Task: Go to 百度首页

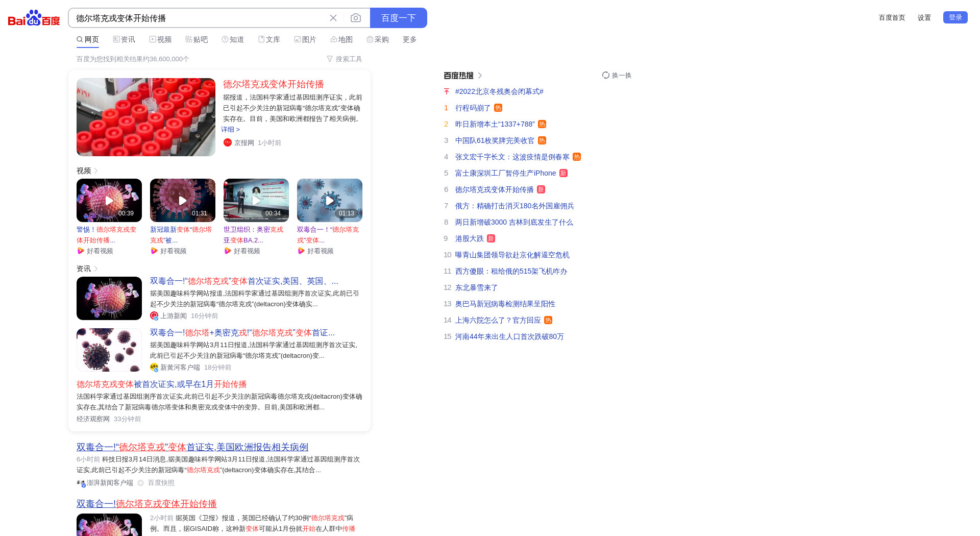Action: (x=892, y=18)
